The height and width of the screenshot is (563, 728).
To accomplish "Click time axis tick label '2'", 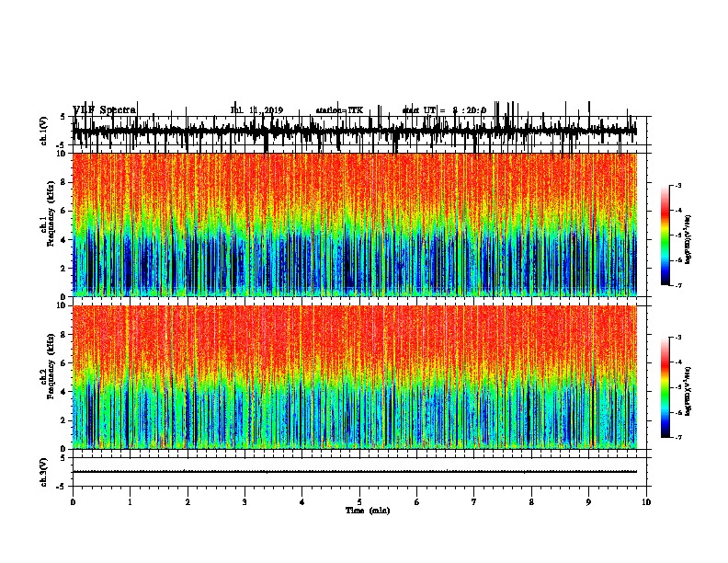I will pos(188,502).
